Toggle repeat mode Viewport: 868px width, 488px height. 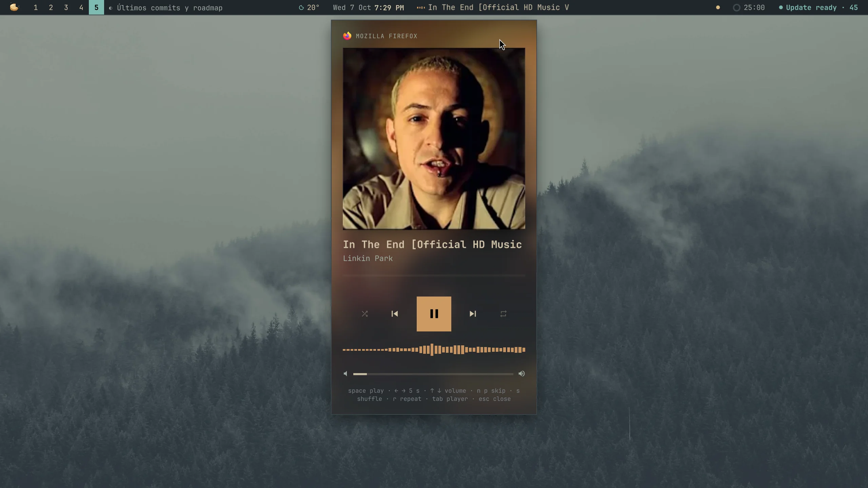[x=504, y=314]
